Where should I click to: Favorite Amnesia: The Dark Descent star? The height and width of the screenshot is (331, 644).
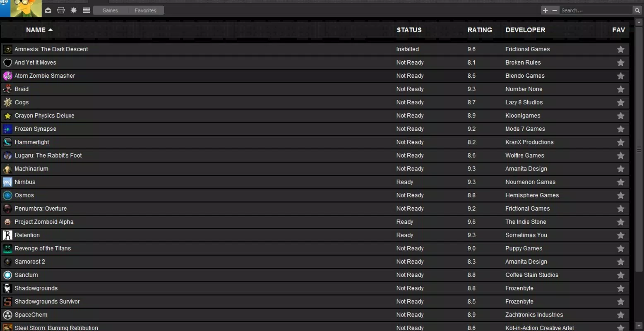620,49
